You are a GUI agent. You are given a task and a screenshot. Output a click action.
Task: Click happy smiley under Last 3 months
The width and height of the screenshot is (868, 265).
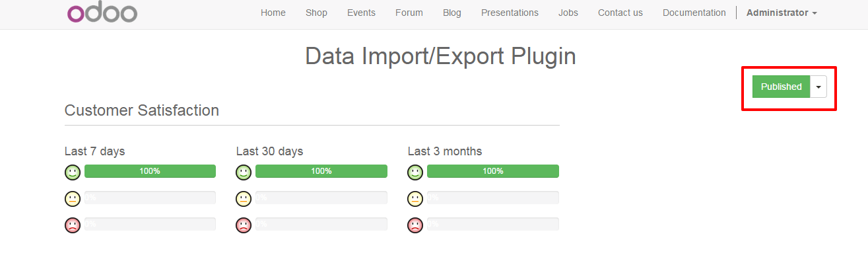tap(415, 172)
